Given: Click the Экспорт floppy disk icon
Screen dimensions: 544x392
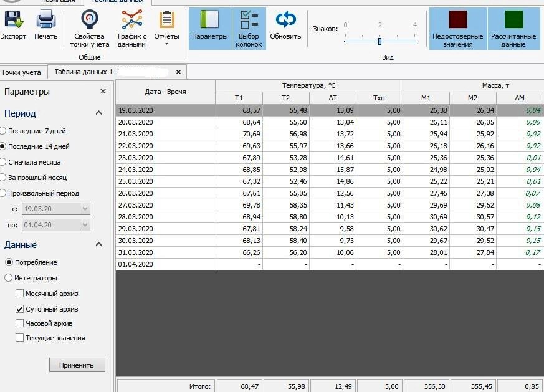Looking at the screenshot, I should pyautogui.click(x=13, y=19).
